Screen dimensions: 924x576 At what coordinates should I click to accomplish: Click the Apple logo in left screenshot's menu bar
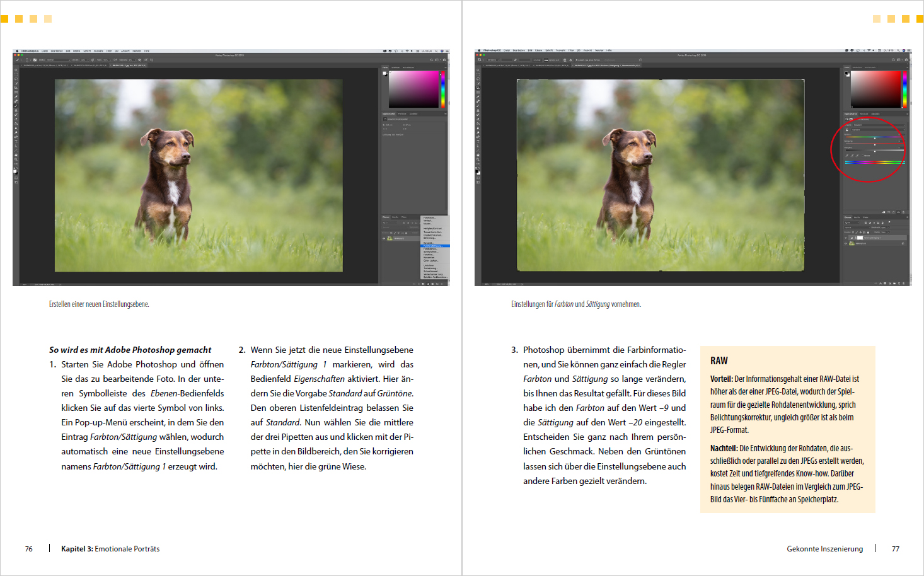click(16, 51)
